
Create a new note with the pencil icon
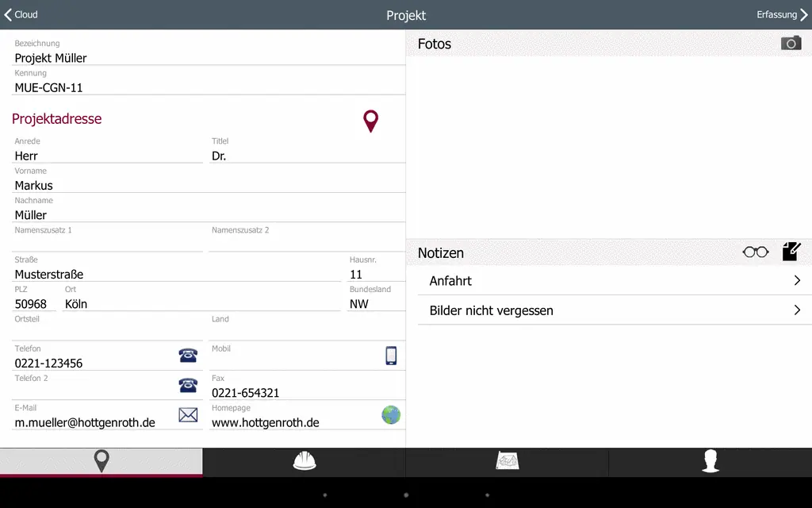coord(791,252)
